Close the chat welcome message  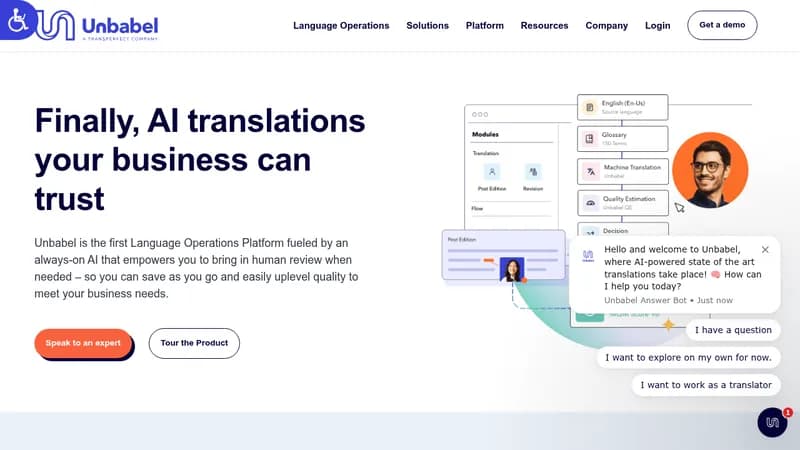click(764, 249)
